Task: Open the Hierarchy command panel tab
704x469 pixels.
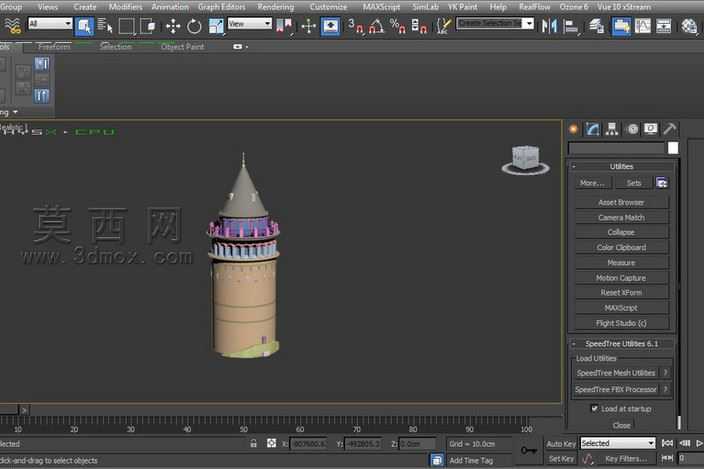Action: (x=612, y=129)
